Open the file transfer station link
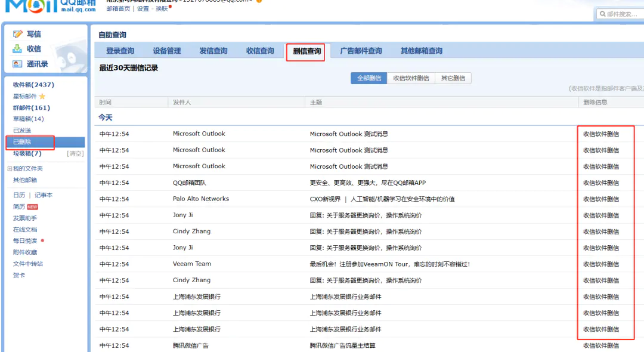 pyautogui.click(x=27, y=264)
